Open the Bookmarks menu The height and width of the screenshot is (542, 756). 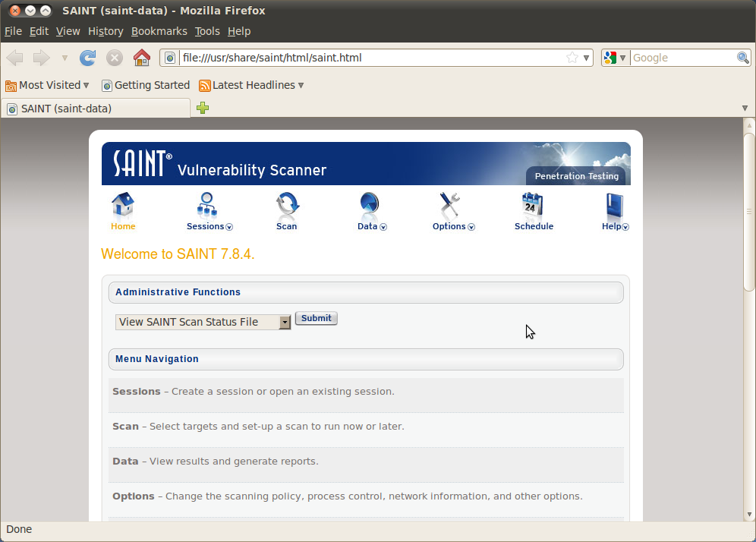click(159, 31)
